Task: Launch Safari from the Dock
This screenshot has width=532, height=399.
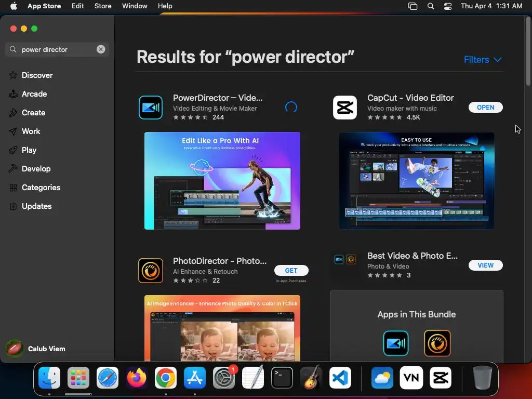Action: [x=108, y=378]
